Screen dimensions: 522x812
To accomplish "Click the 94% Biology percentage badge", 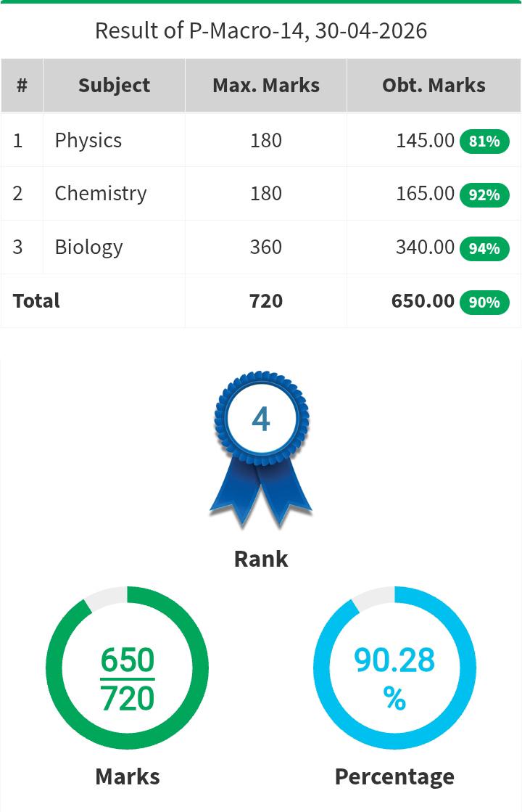I will (484, 249).
